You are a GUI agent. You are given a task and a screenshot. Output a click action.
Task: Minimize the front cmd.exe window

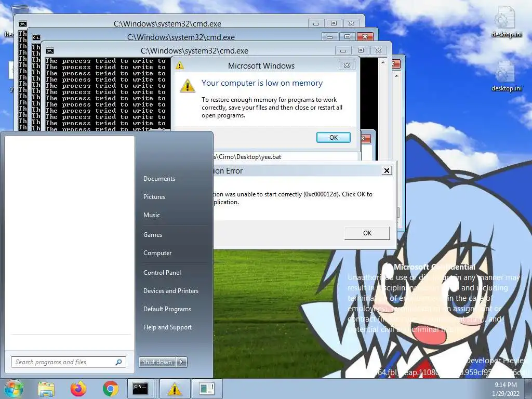click(x=343, y=50)
